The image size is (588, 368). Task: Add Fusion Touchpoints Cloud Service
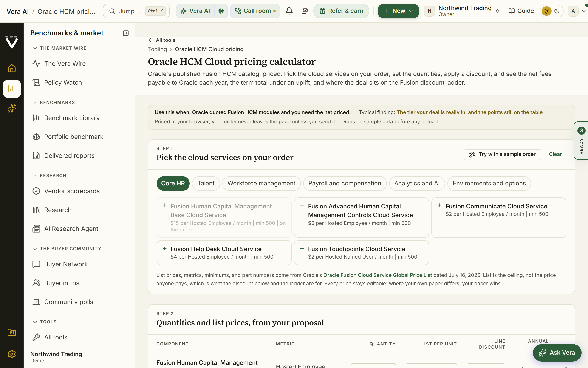[361, 252]
